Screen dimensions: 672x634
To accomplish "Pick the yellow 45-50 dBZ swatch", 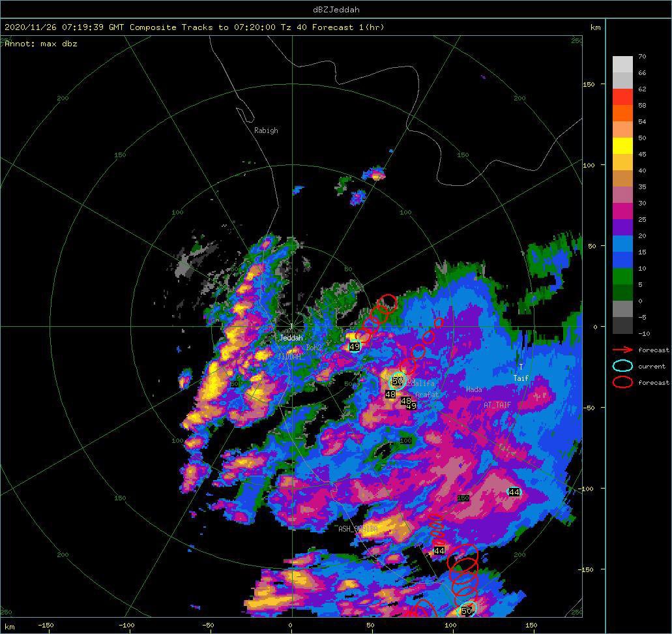I will pos(622,146).
